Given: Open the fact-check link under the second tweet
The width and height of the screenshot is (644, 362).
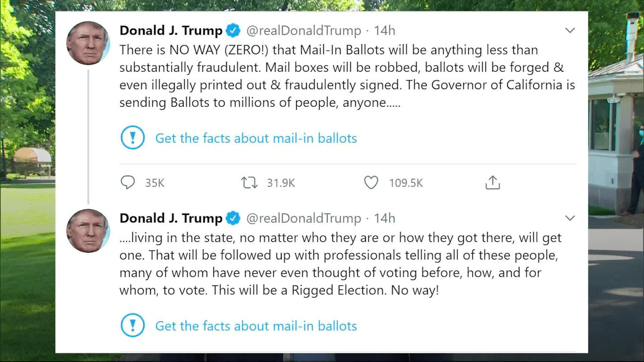Looking at the screenshot, I should (x=256, y=326).
